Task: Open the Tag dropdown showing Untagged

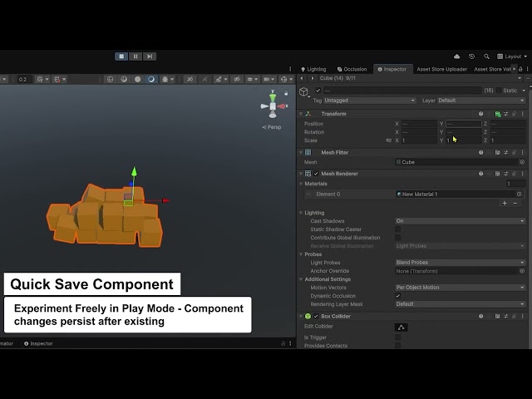Action: tap(369, 101)
